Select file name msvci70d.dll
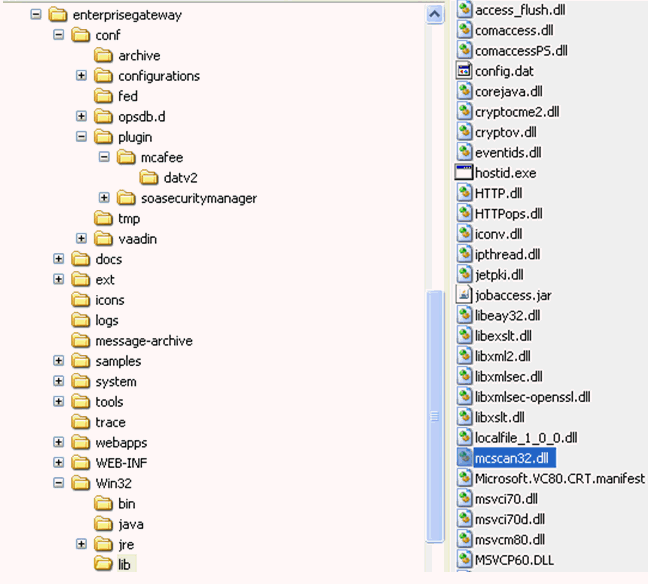Screen dimensions: 648x584 (x=510, y=519)
